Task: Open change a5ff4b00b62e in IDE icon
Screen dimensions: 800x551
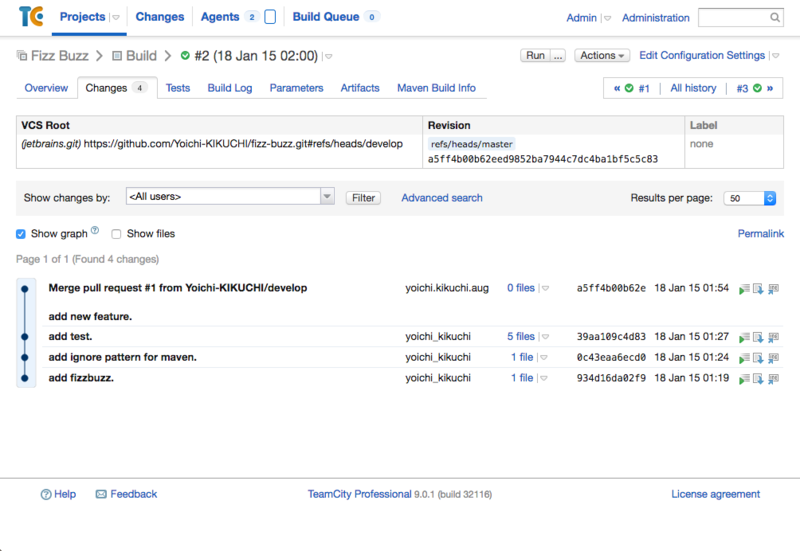Action: 773,289
